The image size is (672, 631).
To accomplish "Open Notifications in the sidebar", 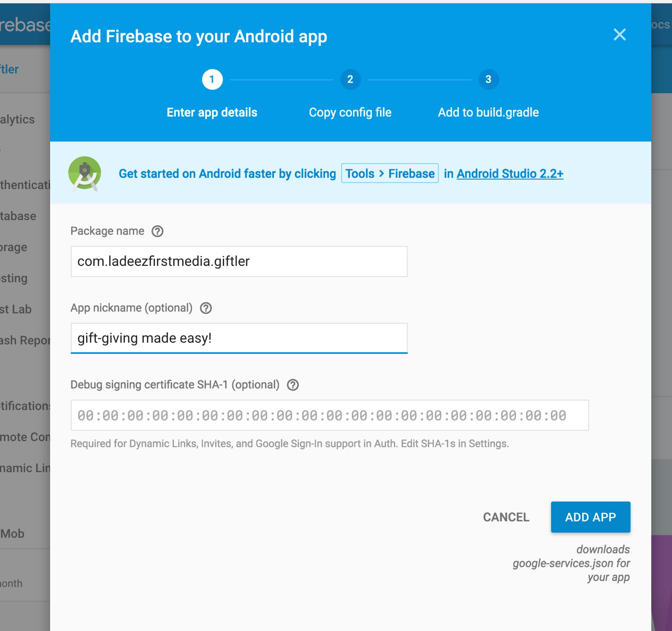I will coord(25,406).
